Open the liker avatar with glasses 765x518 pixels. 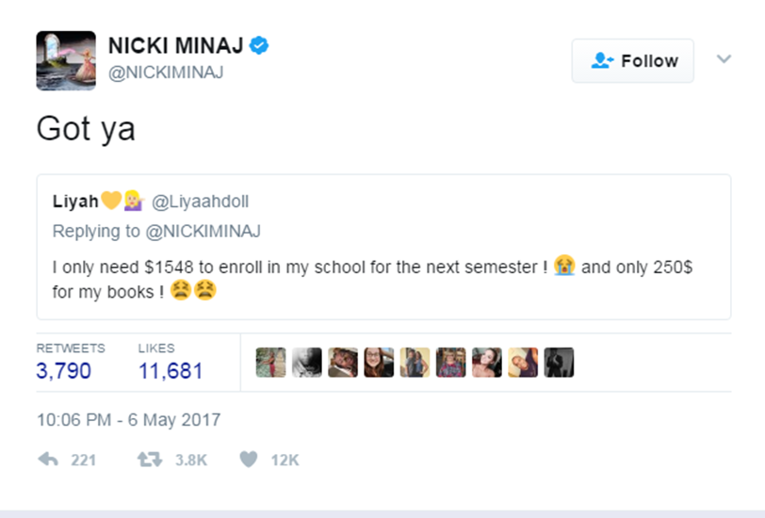(x=379, y=362)
